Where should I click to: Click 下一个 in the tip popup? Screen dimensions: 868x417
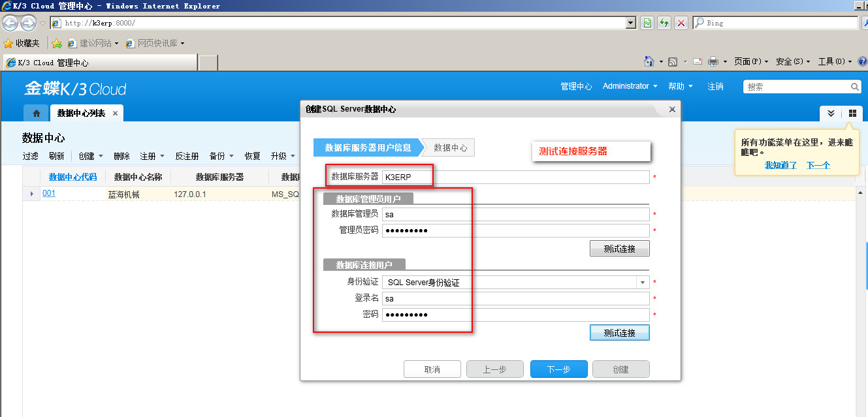point(818,165)
